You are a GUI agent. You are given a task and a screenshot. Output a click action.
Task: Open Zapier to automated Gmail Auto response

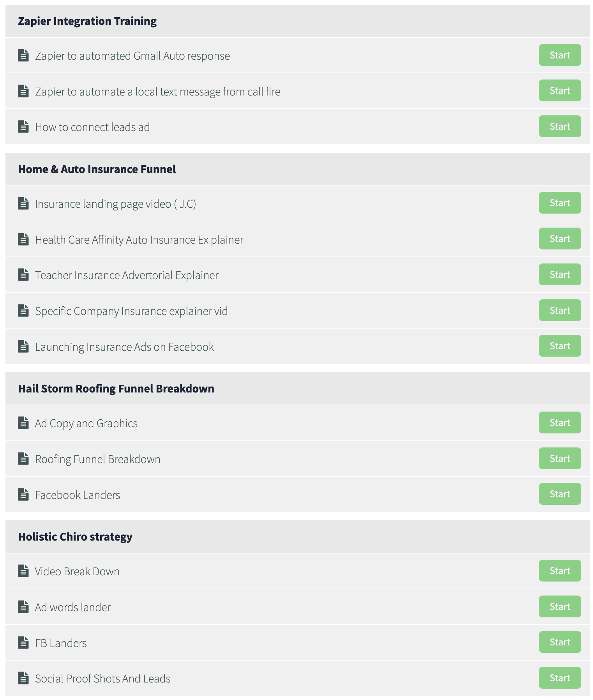click(x=132, y=56)
